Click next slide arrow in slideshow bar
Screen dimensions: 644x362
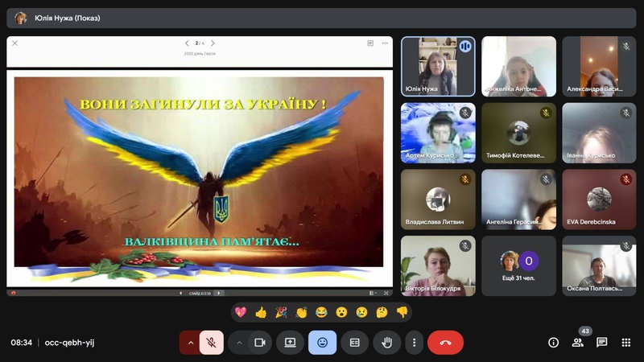219,293
